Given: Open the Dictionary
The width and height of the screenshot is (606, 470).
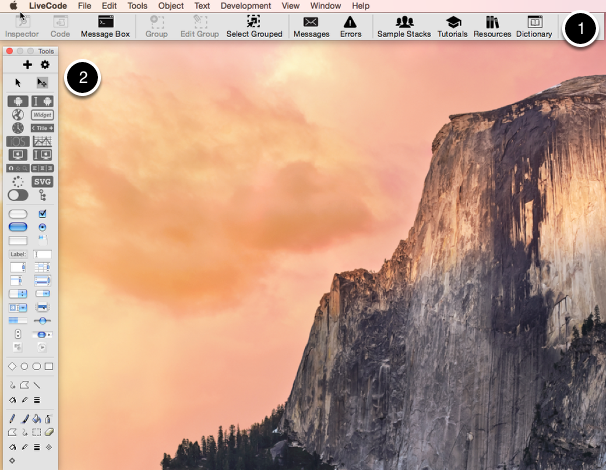Looking at the screenshot, I should 534,26.
